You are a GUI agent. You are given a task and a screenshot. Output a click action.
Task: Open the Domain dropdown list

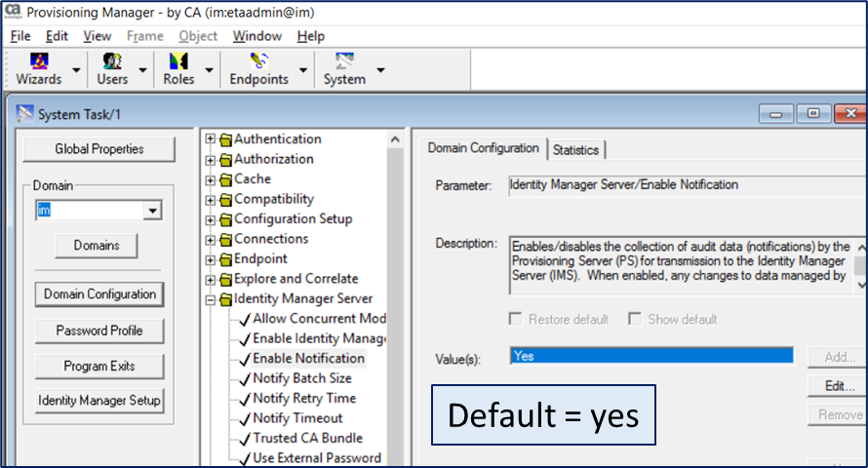(151, 211)
